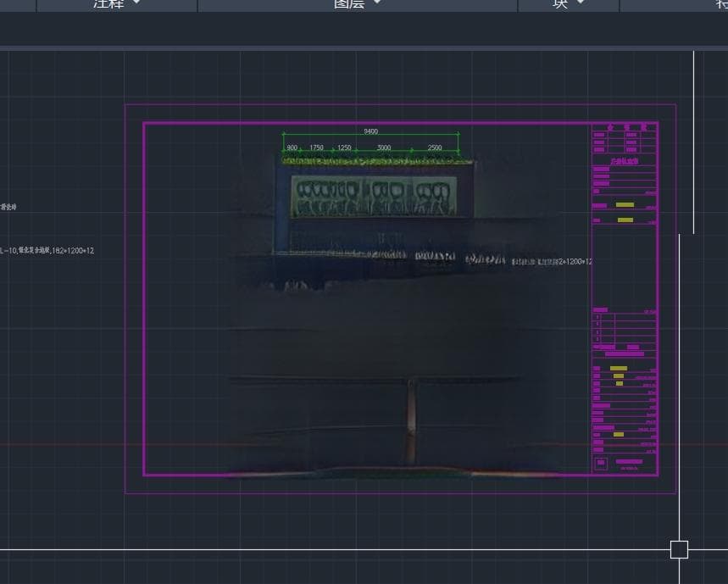Click the crosshair pickbox square

(x=679, y=549)
